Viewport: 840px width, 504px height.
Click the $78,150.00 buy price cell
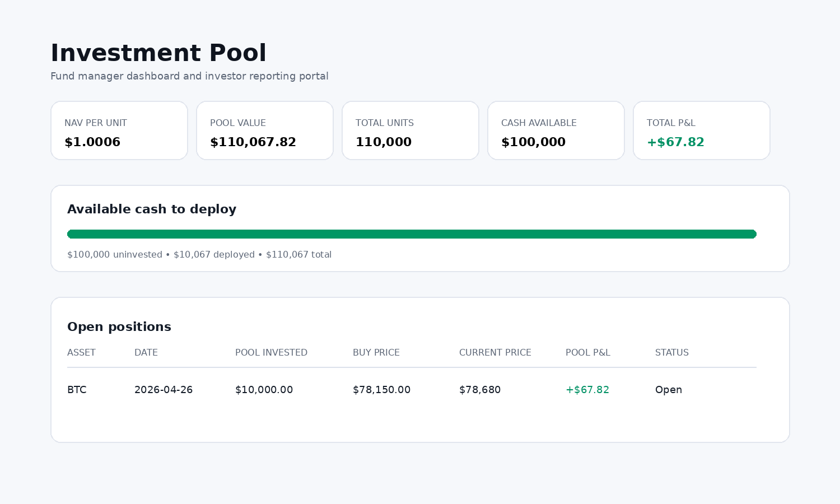click(x=381, y=390)
